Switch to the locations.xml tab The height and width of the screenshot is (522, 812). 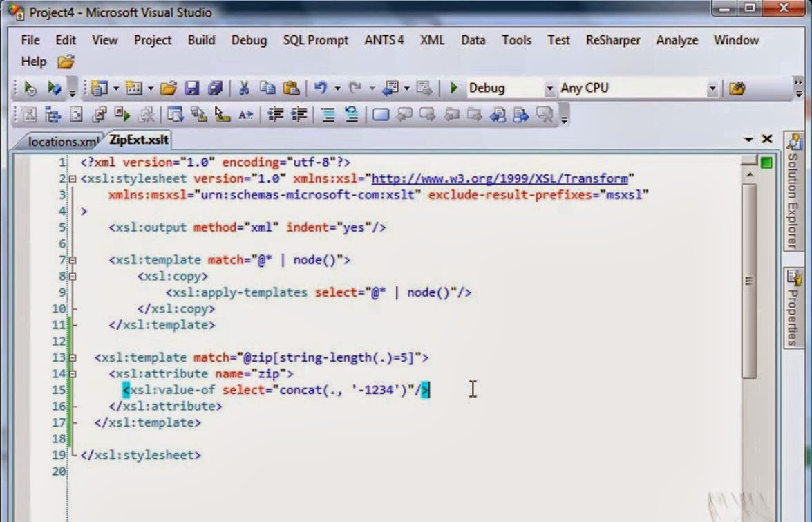(62, 141)
